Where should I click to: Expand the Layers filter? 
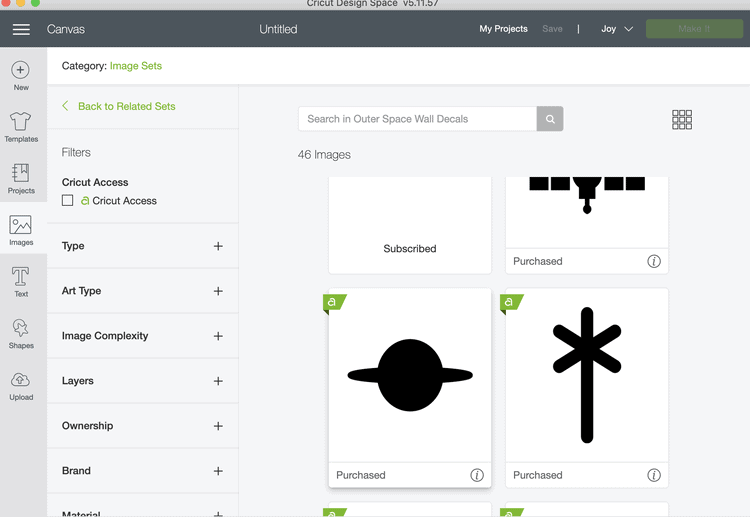[x=218, y=381]
